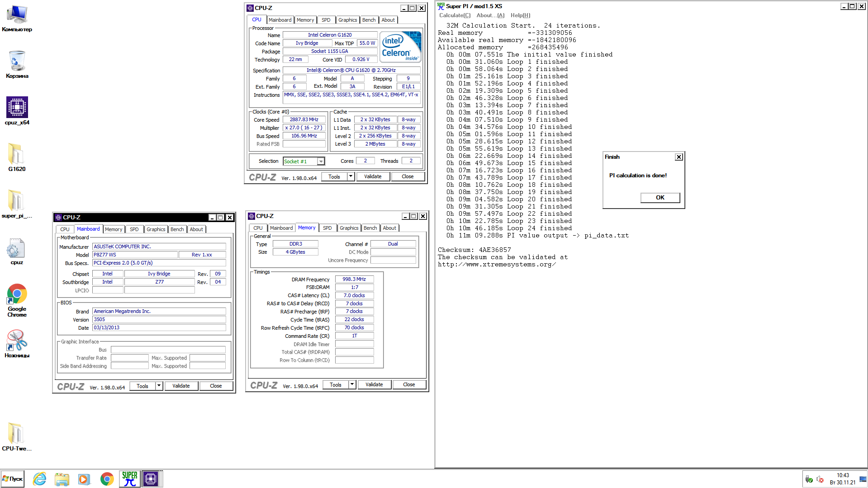Open the Пуск start button
Viewport: 868px width, 488px height.
[12, 479]
